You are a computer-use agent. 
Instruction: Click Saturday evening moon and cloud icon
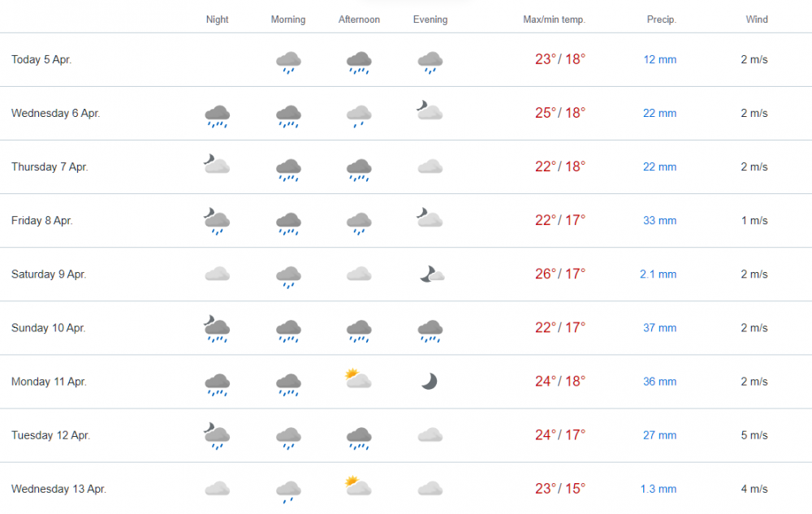tap(432, 274)
